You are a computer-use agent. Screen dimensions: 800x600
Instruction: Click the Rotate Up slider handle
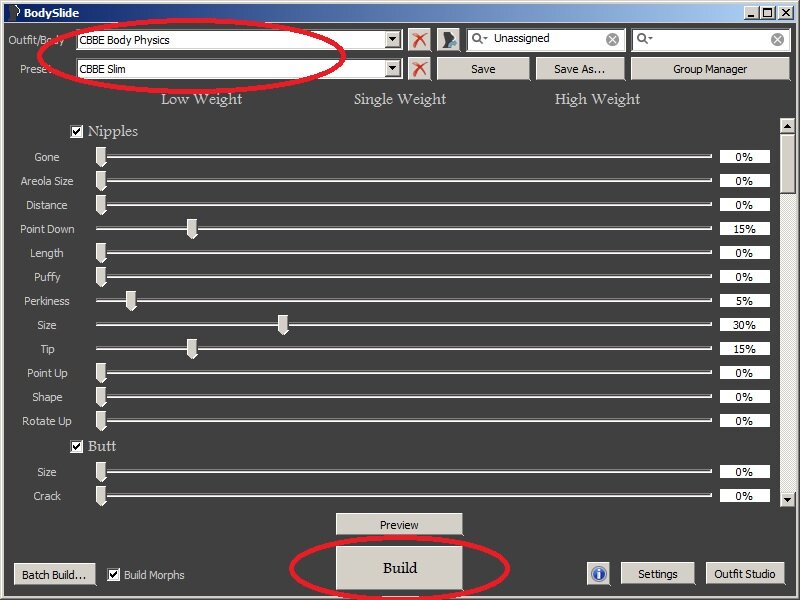[x=101, y=421]
